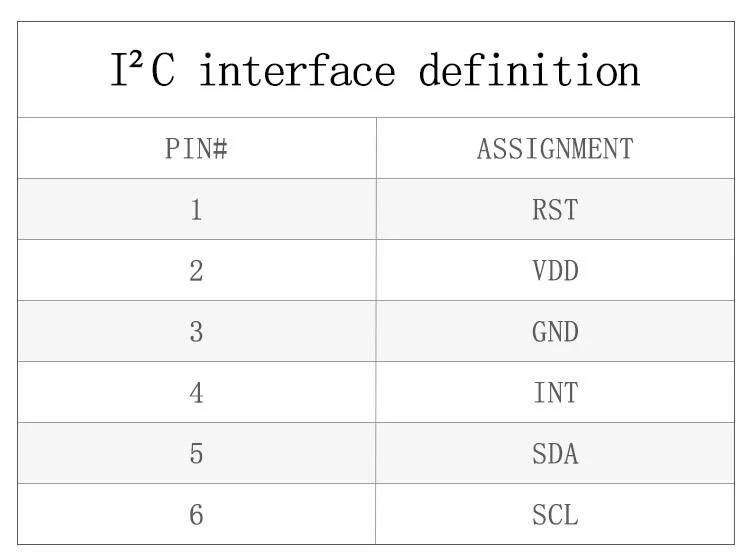Click the # symbol in the PIN header
The height and width of the screenshot is (555, 743).
click(220, 148)
